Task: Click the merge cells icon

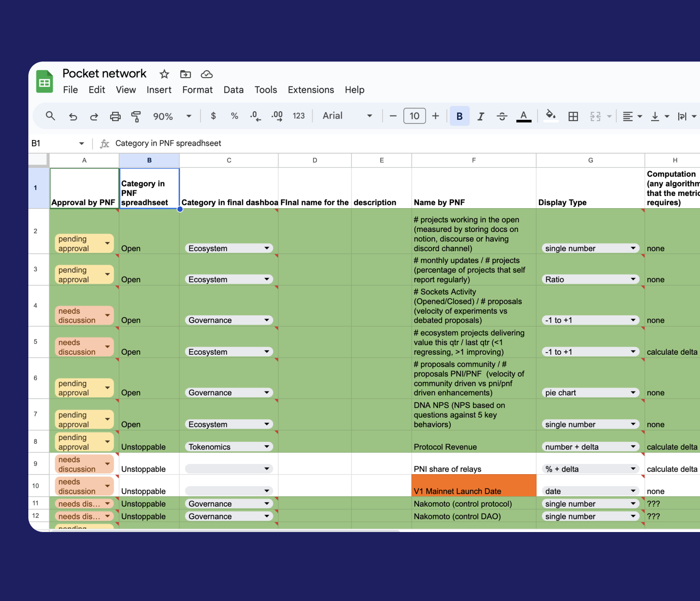Action: pos(595,116)
